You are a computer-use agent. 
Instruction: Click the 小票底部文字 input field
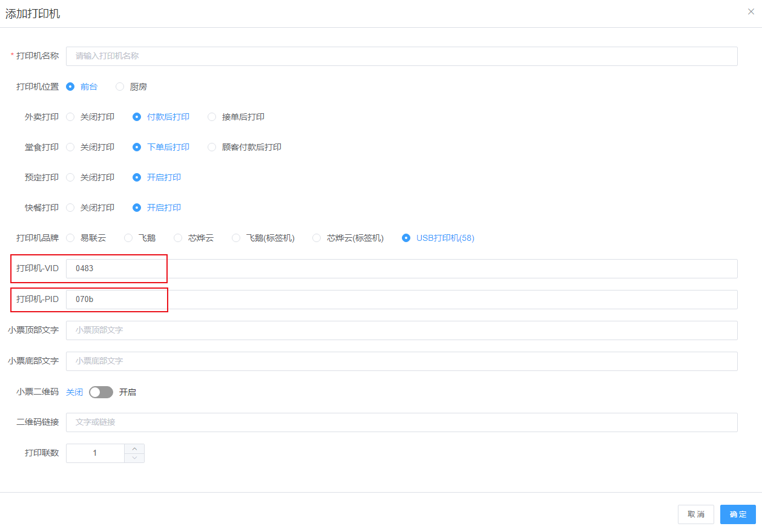[402, 361]
